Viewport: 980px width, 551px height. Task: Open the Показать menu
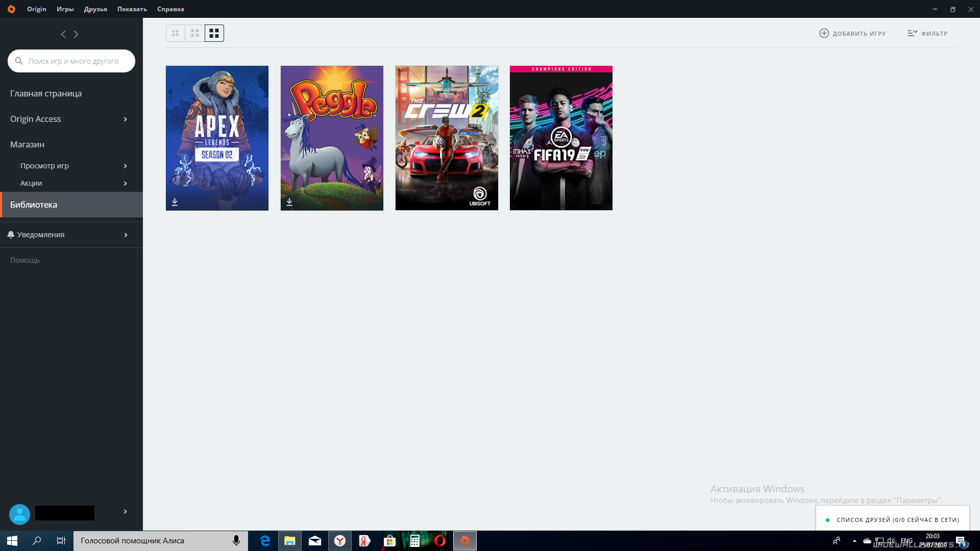pos(132,9)
